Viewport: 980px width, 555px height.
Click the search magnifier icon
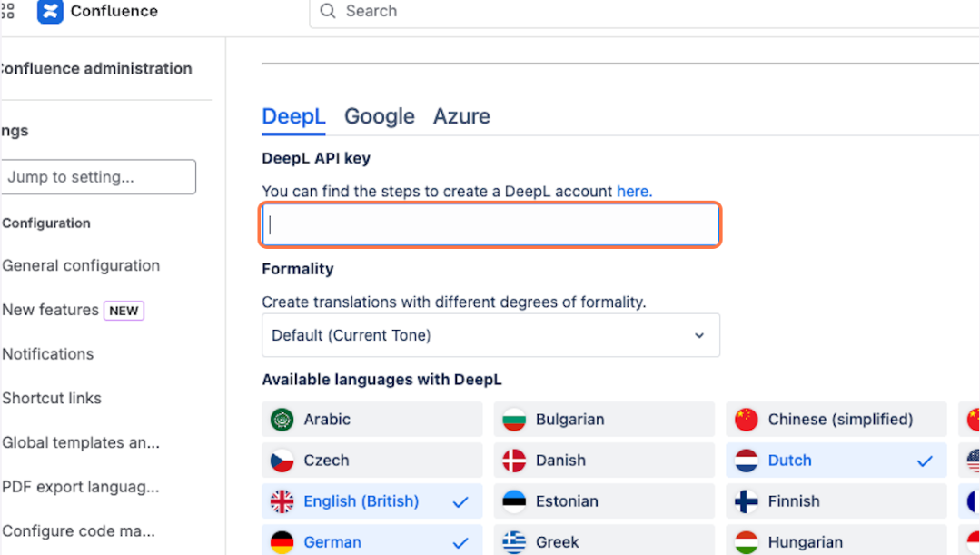tap(328, 11)
